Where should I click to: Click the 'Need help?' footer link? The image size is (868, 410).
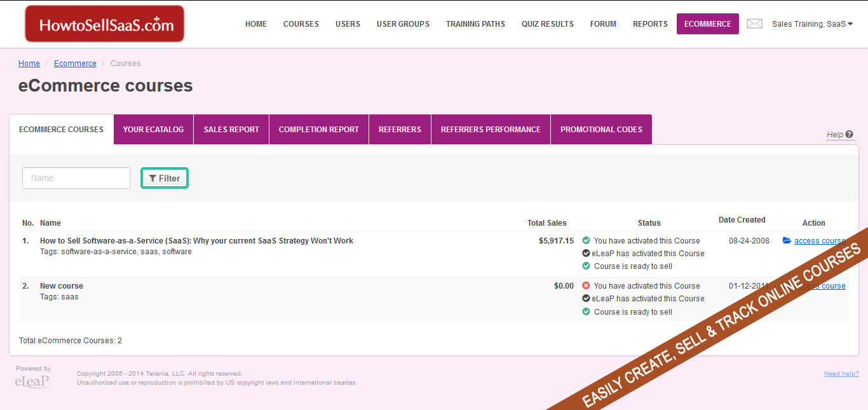point(841,374)
